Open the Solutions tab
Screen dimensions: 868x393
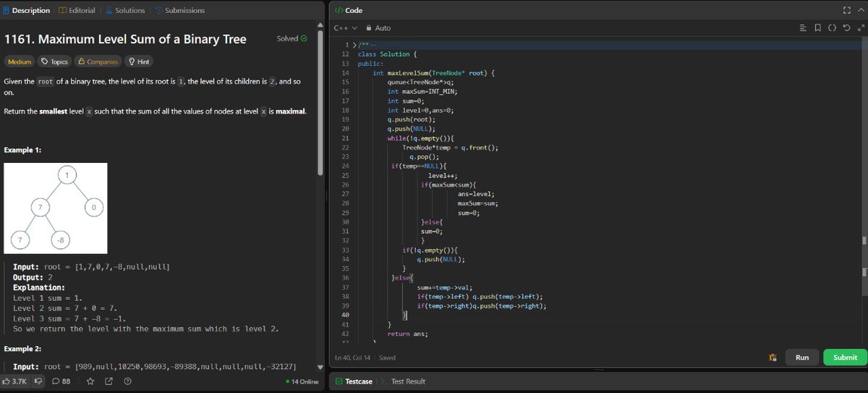(x=124, y=10)
